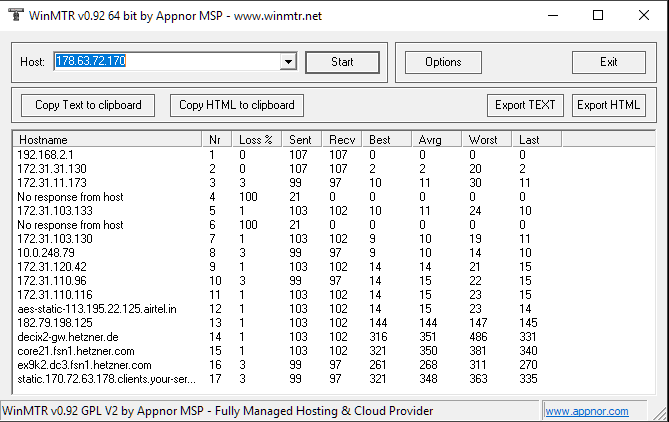Click the Export HTML button

pyautogui.click(x=608, y=105)
